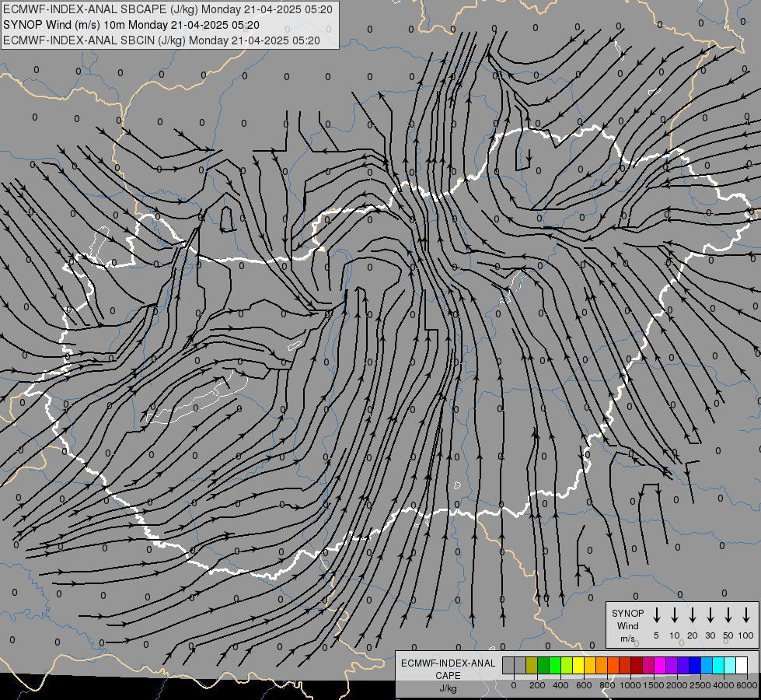Select the dark green swatch at CAPE 200
Screen dimensions: 761x700
click(543, 665)
